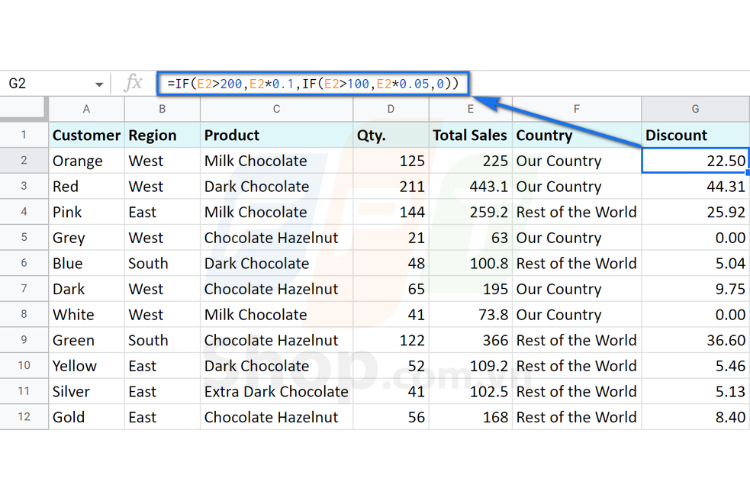Select the Blue customer cell
Screen dimensions: 750x500
pos(87,263)
